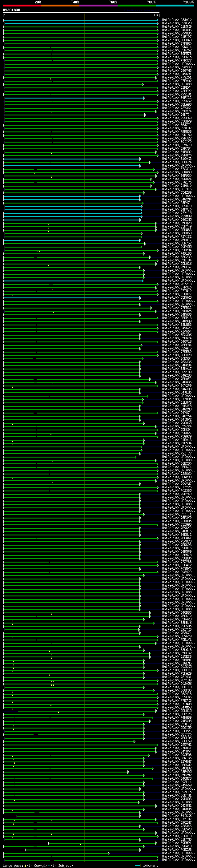Select the UniRef100_B4FI22 label
This screenshot has width=197, height=868.
pyautogui.click(x=177, y=98)
